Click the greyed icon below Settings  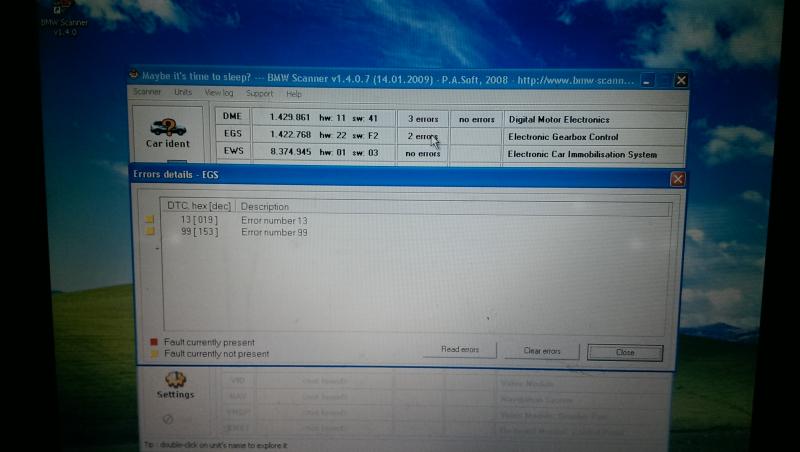tap(169, 420)
